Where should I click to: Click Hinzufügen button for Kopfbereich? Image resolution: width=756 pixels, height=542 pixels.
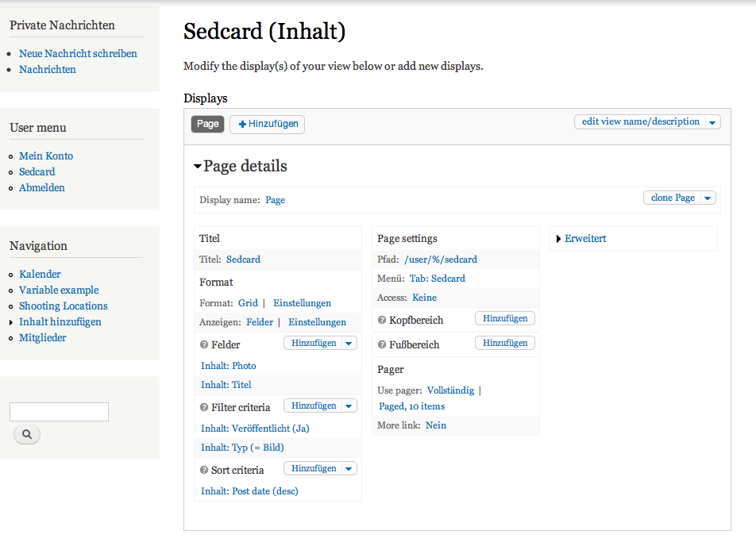pos(505,318)
